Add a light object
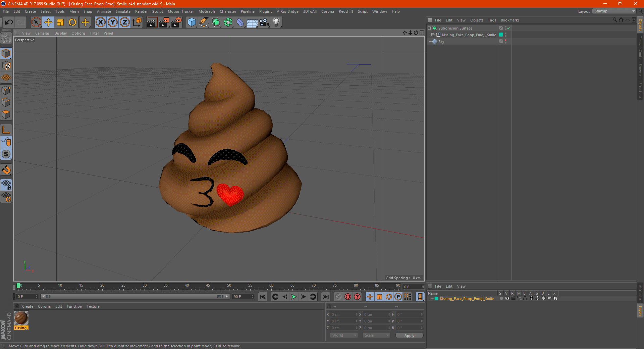 pos(276,22)
